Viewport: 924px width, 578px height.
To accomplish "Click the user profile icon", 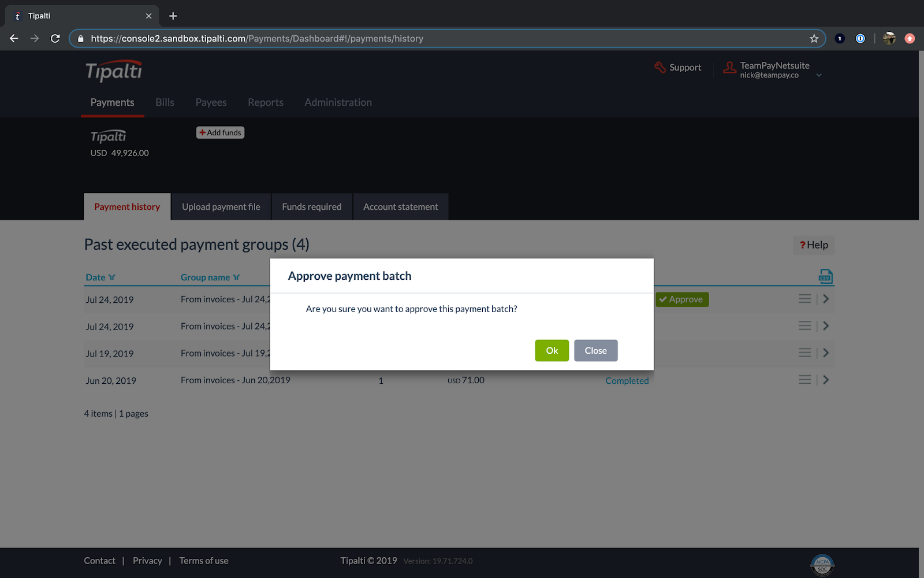I will point(730,68).
